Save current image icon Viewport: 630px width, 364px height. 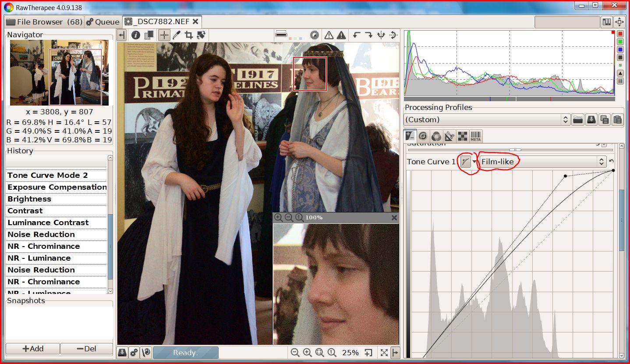[x=122, y=352]
